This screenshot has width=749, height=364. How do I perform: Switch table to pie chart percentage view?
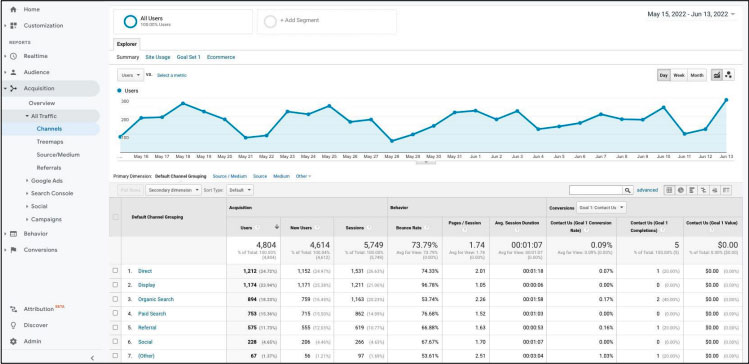pyautogui.click(x=681, y=190)
